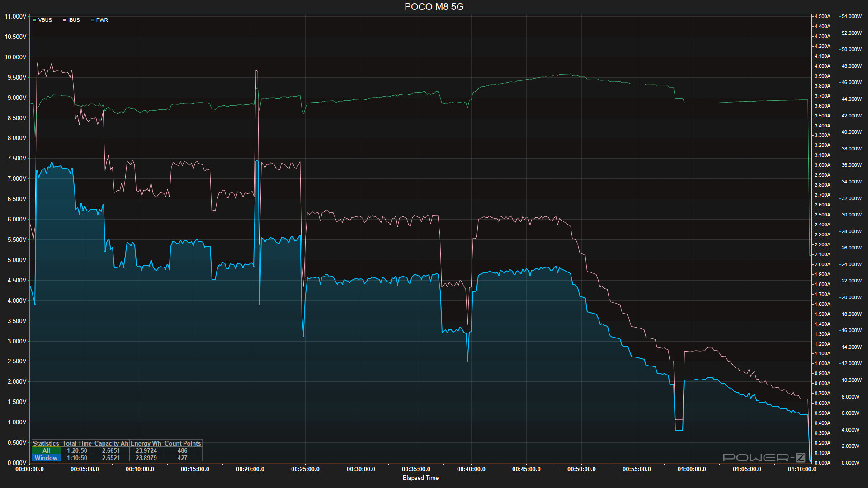Click the Total Time column header

click(77, 443)
